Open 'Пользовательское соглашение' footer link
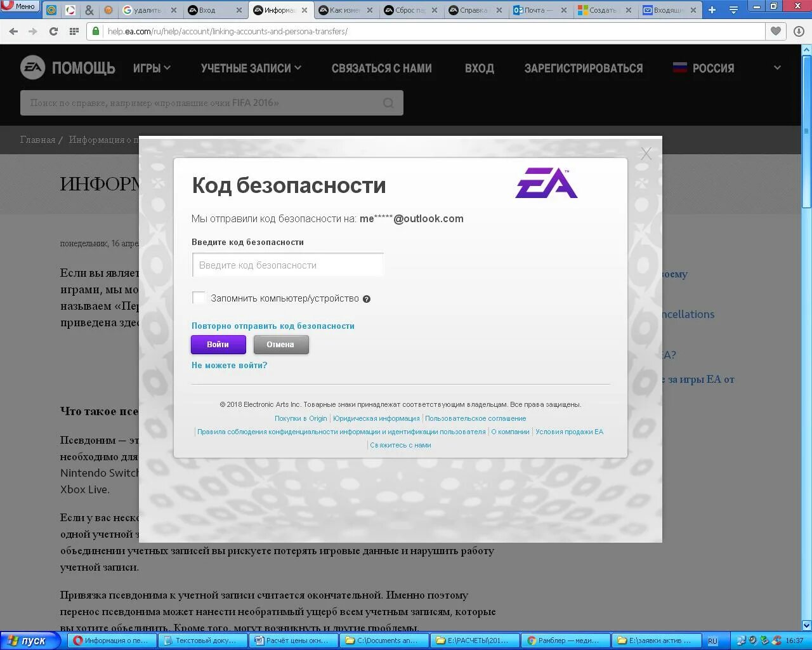 (476, 418)
